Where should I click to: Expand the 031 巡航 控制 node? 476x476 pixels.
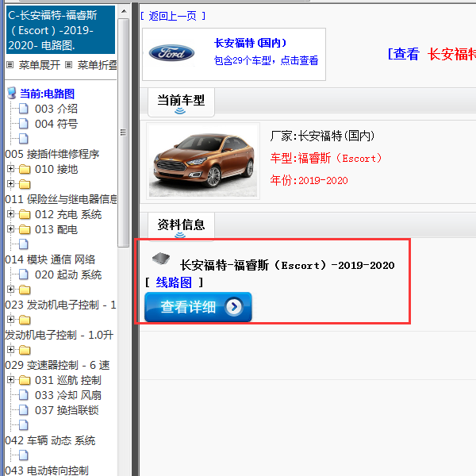click(10, 379)
